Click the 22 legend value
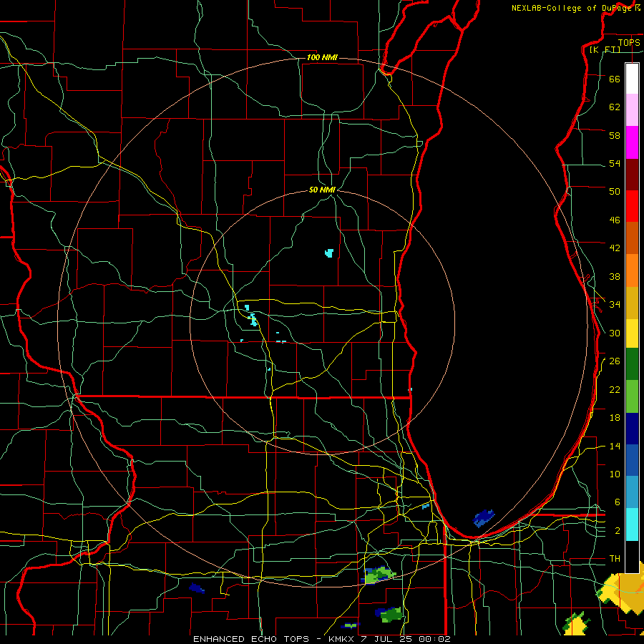 [x=615, y=390]
